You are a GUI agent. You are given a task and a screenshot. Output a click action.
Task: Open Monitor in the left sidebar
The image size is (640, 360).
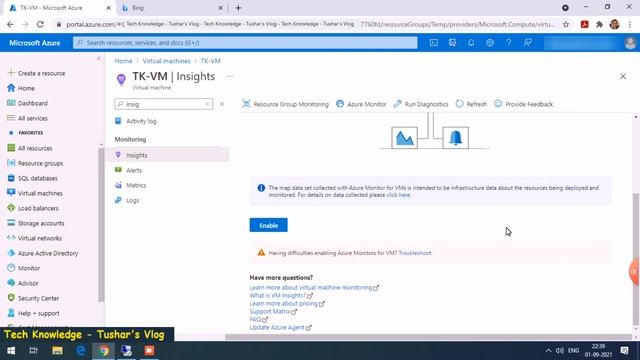pyautogui.click(x=23, y=268)
